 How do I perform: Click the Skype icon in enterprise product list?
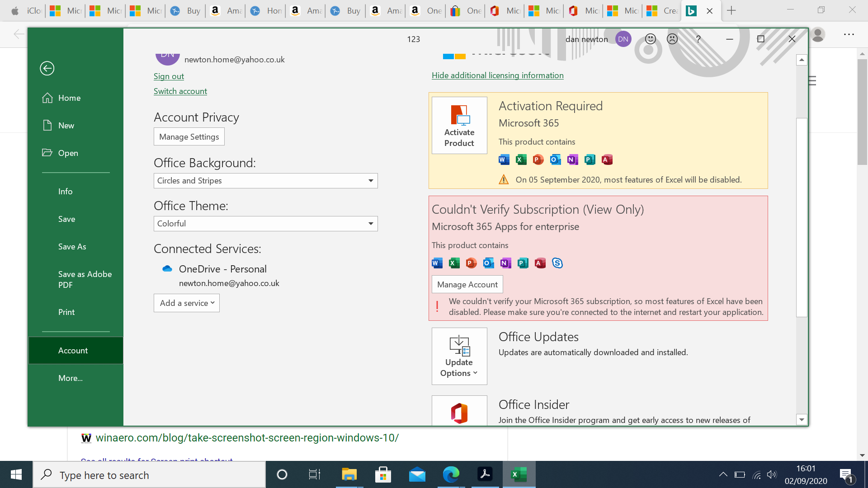(x=557, y=263)
